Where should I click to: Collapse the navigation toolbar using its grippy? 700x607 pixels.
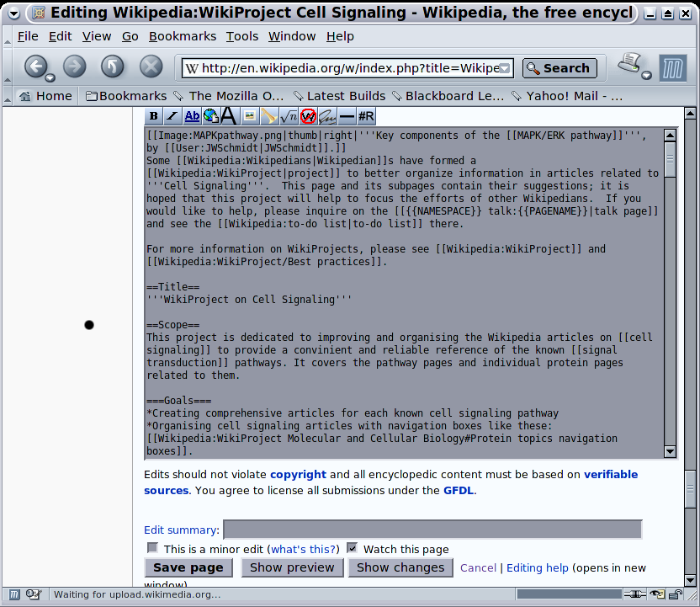pos(7,67)
